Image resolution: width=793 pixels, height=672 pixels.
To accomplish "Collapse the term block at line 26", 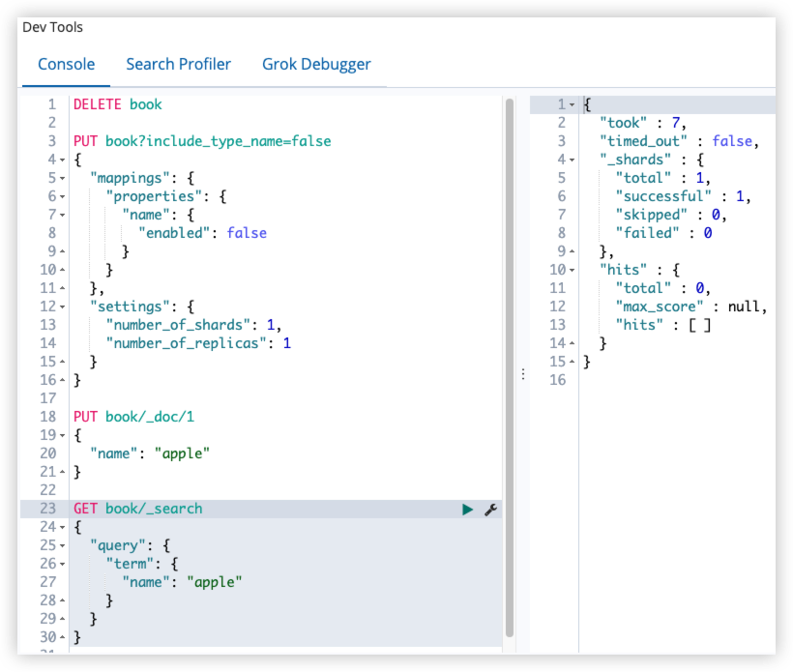I will (x=62, y=565).
